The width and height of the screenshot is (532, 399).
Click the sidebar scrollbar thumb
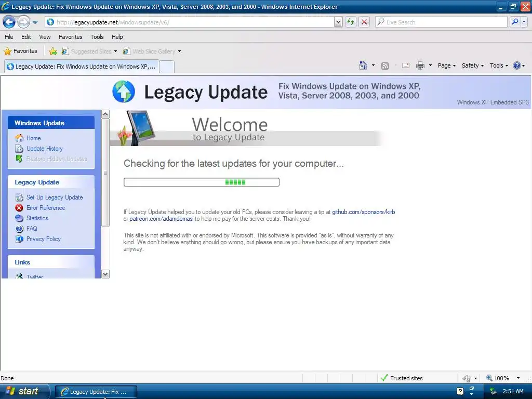(105, 172)
